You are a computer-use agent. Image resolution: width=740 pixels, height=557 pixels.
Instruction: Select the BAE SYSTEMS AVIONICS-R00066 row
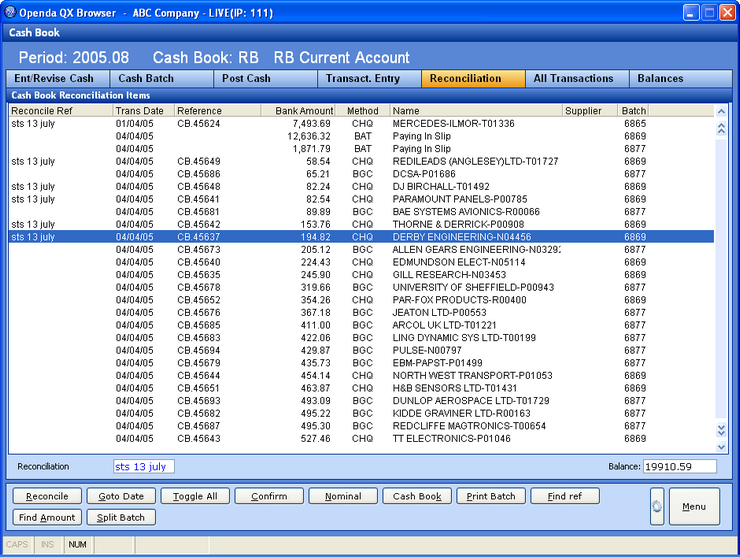[362, 211]
